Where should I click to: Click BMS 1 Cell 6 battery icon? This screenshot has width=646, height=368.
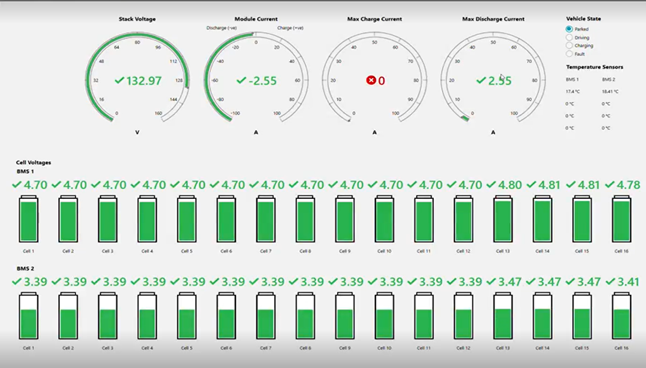[x=226, y=219]
